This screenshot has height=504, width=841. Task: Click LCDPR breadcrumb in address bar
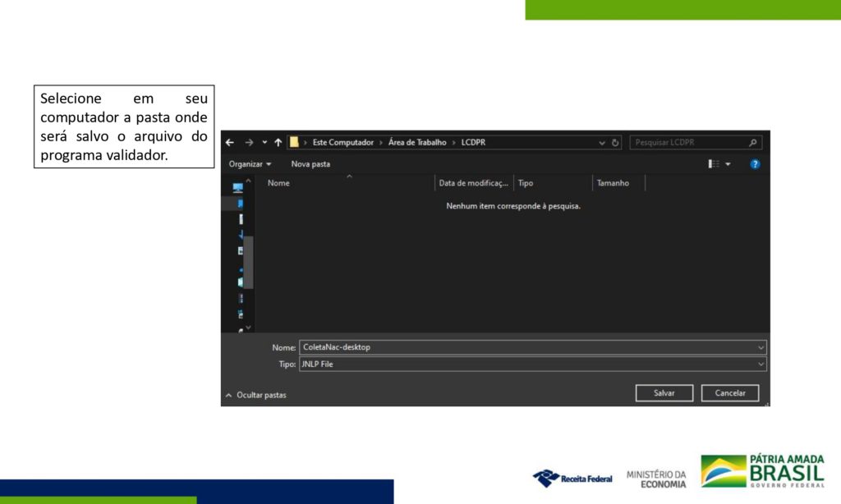coord(473,143)
